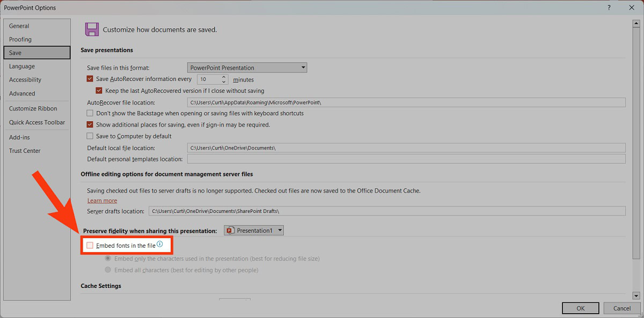This screenshot has height=318, width=644.
Task: Toggle Save AutoRecover information checkbox
Action: click(90, 79)
